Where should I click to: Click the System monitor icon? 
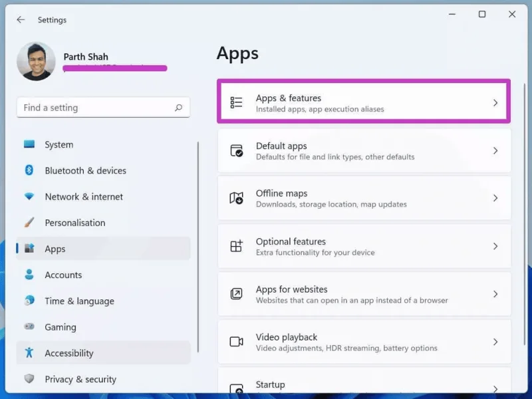coord(29,144)
